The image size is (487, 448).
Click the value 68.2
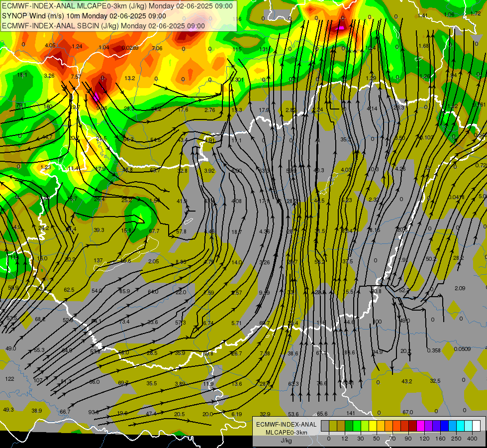pyautogui.click(x=40, y=319)
